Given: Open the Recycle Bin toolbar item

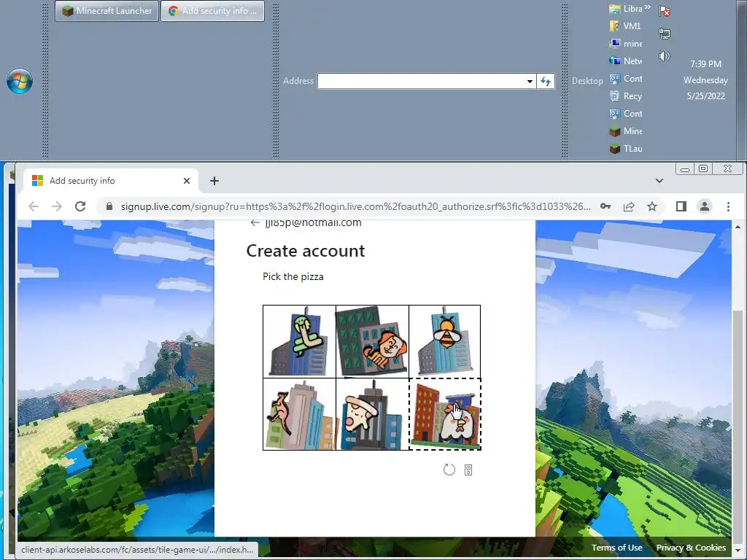Looking at the screenshot, I should tap(625, 96).
